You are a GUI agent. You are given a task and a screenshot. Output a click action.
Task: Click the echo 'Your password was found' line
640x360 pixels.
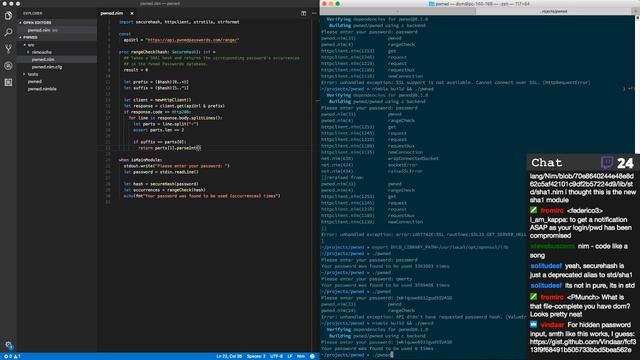click(x=202, y=196)
